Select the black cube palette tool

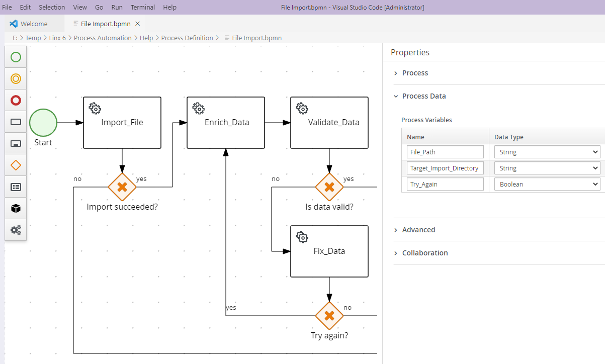[16, 208]
